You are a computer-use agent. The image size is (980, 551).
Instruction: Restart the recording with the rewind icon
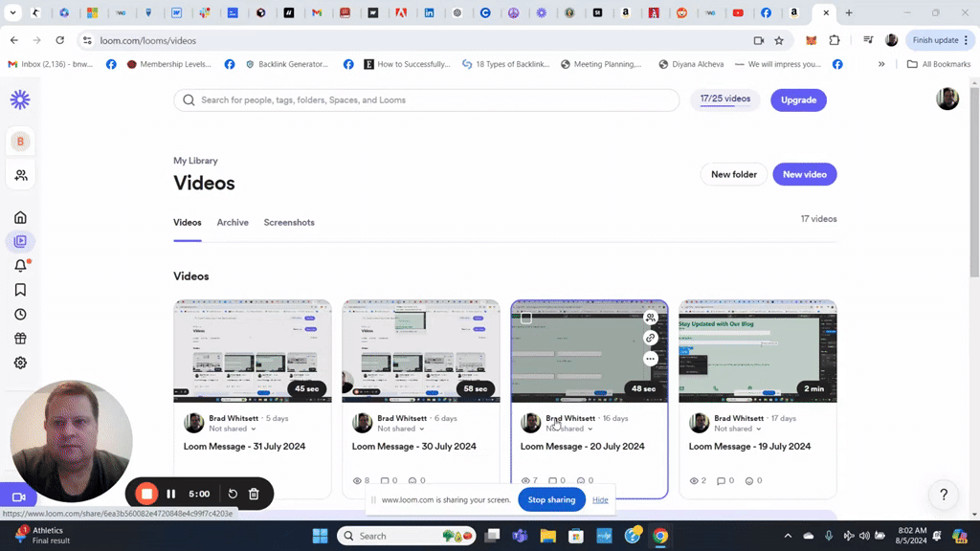coord(233,495)
